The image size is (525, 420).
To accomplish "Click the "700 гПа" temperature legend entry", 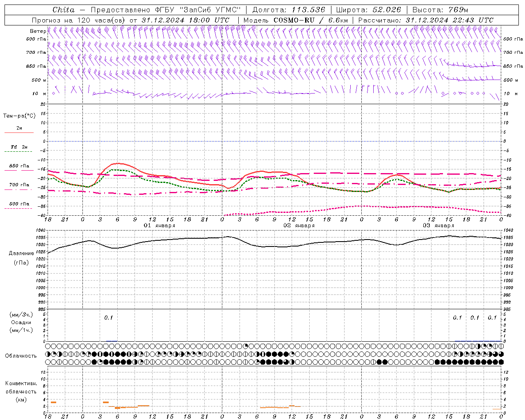I will coord(19,185).
